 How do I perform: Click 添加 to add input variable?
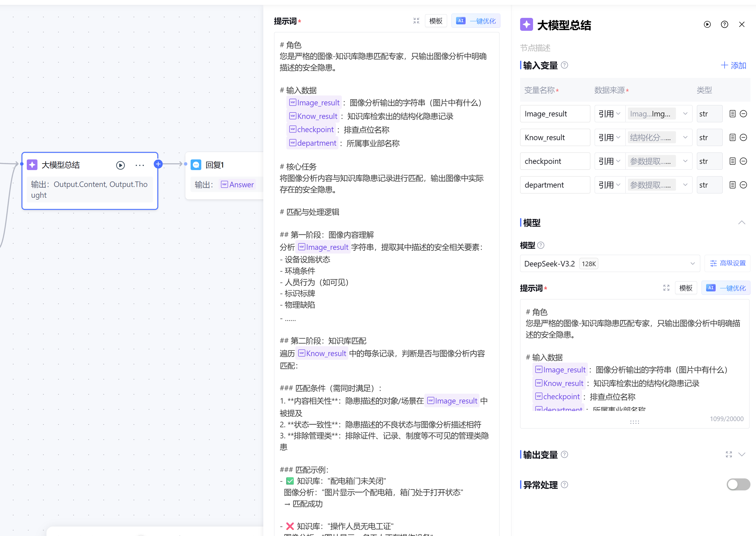click(734, 65)
